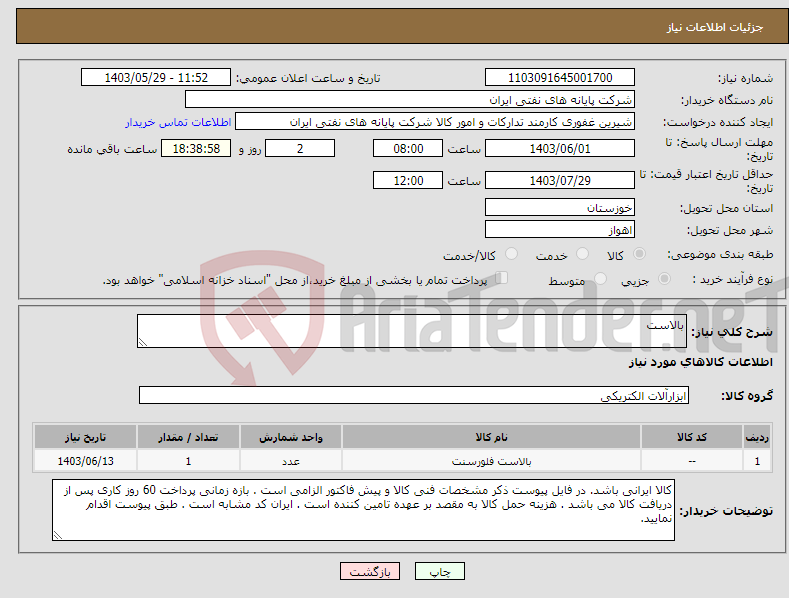This screenshot has height=598, width=789.
Task: Click the بالاست فلورسنت item name cell
Action: (x=491, y=461)
